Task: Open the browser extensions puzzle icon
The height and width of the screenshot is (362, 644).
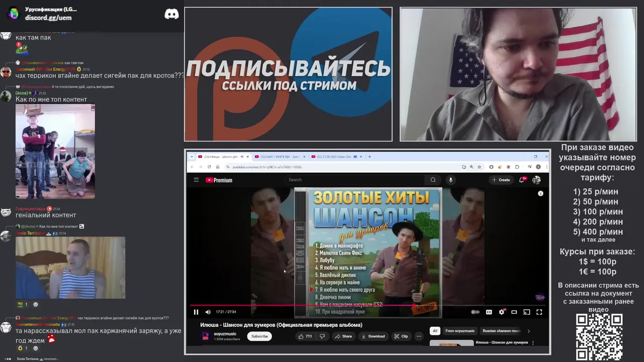Action: pyautogui.click(x=517, y=167)
